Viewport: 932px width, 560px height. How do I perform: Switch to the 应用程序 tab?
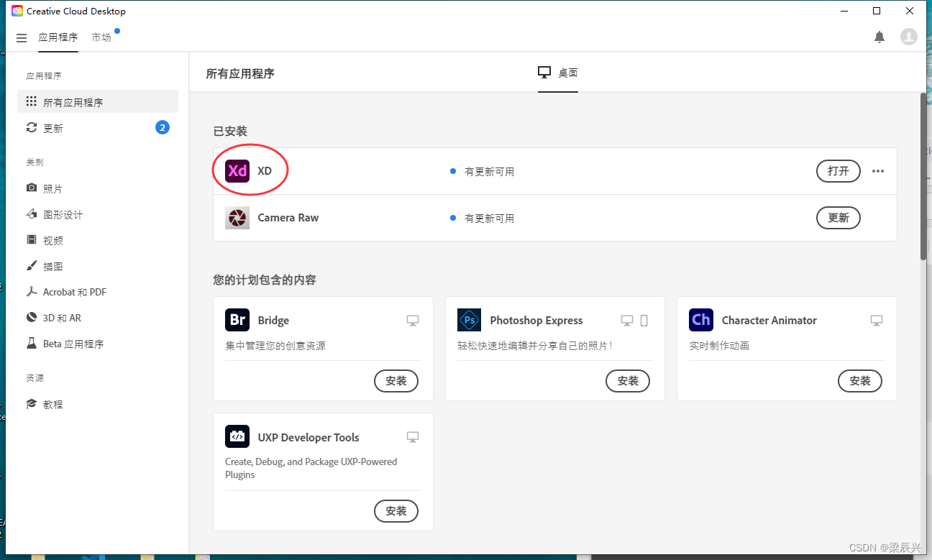[58, 37]
